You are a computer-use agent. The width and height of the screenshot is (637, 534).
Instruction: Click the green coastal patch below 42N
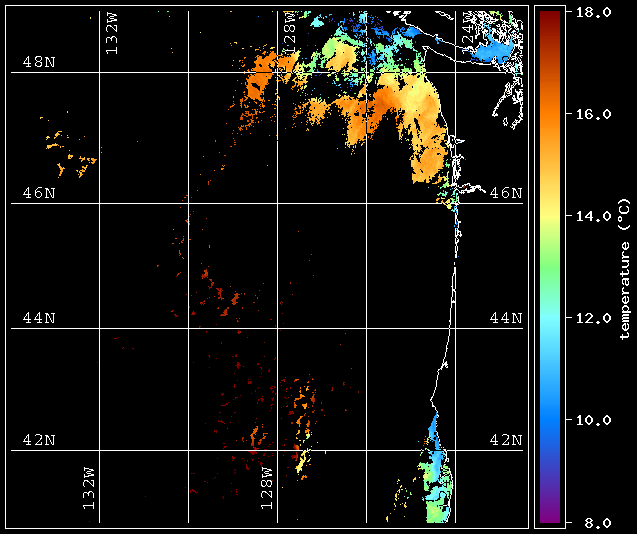click(437, 490)
